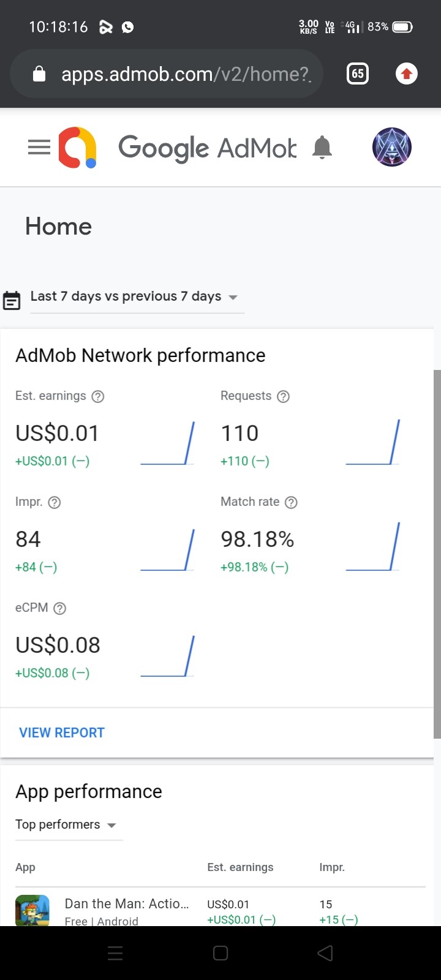441x980 pixels.
Task: Show help for Impr. metric
Action: pyautogui.click(x=55, y=503)
